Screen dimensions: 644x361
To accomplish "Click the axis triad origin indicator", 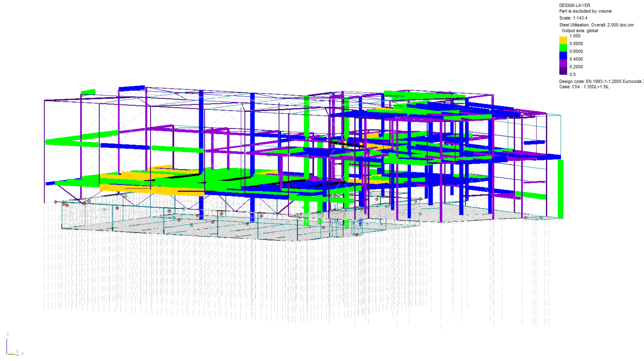I will coord(7,354).
